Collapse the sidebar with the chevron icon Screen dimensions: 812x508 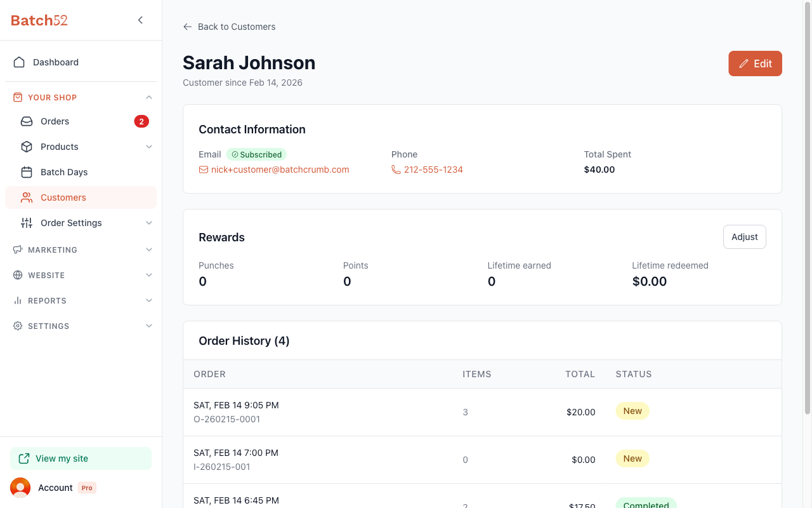tap(140, 20)
